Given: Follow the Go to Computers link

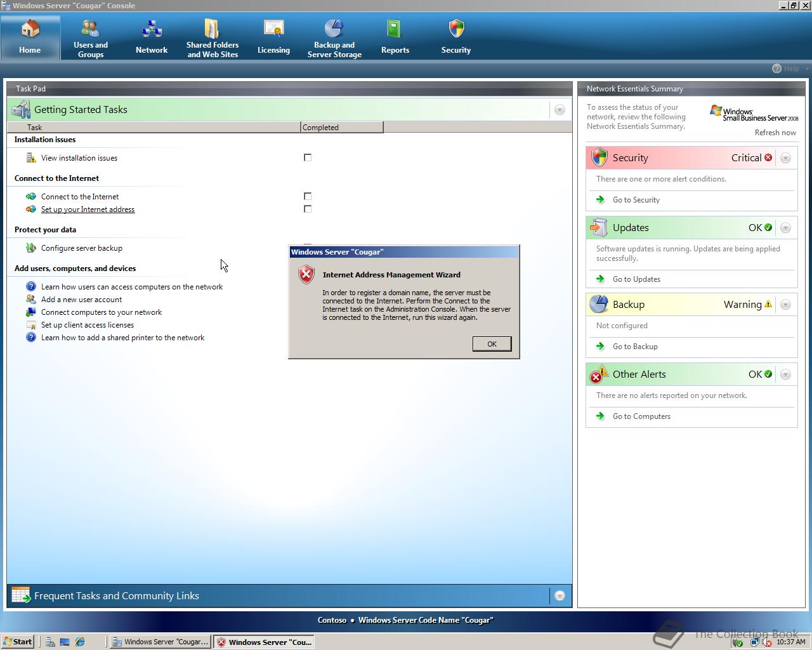Looking at the screenshot, I should [x=641, y=416].
